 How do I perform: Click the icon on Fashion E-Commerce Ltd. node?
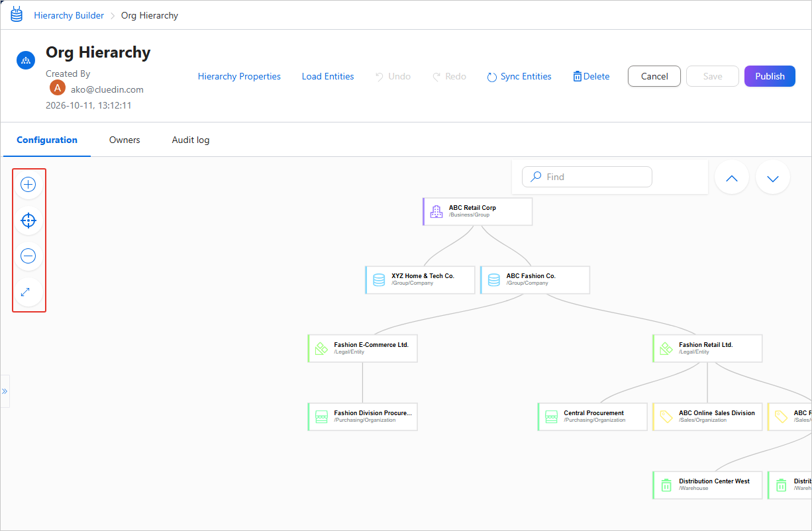coord(321,348)
